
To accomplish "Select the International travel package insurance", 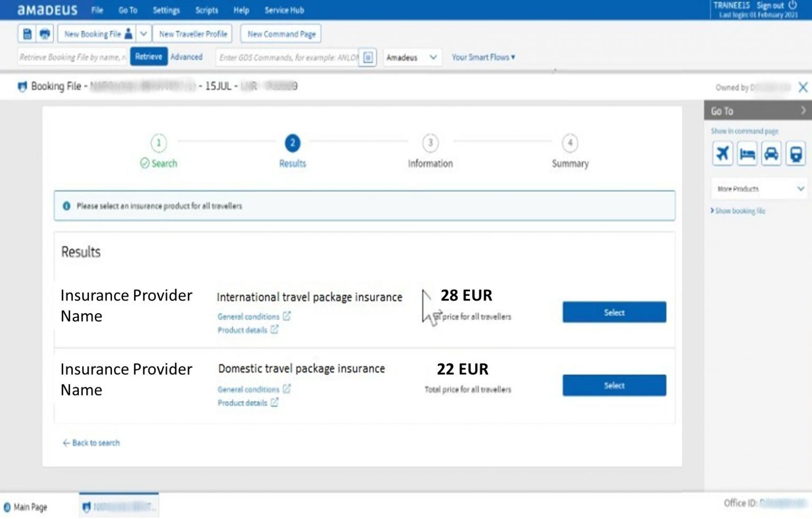I will [x=613, y=312].
